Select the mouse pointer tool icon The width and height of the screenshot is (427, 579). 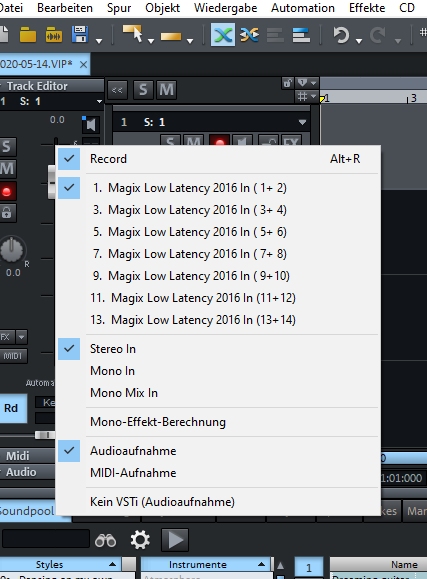click(x=133, y=34)
